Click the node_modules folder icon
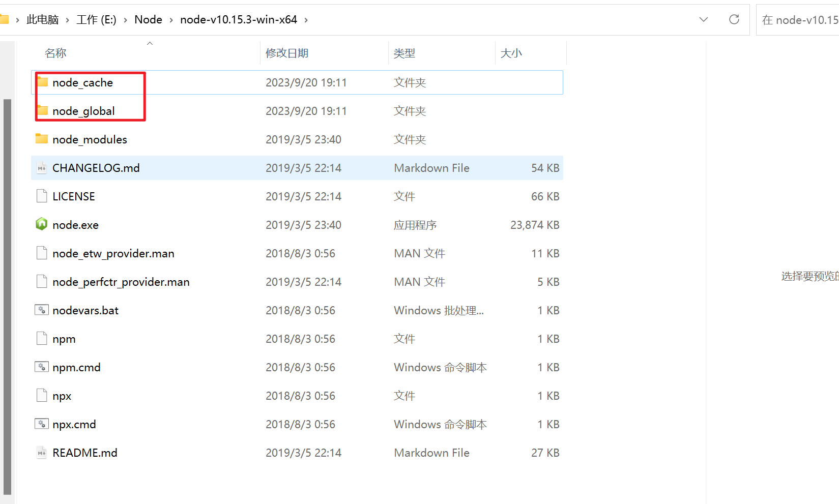Viewport: 839px width, 504px height. click(42, 139)
